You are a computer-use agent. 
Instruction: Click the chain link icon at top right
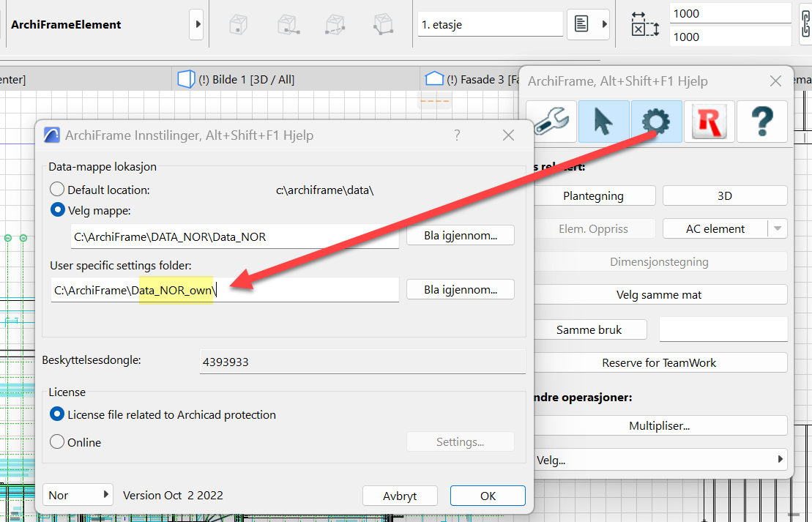tap(805, 25)
